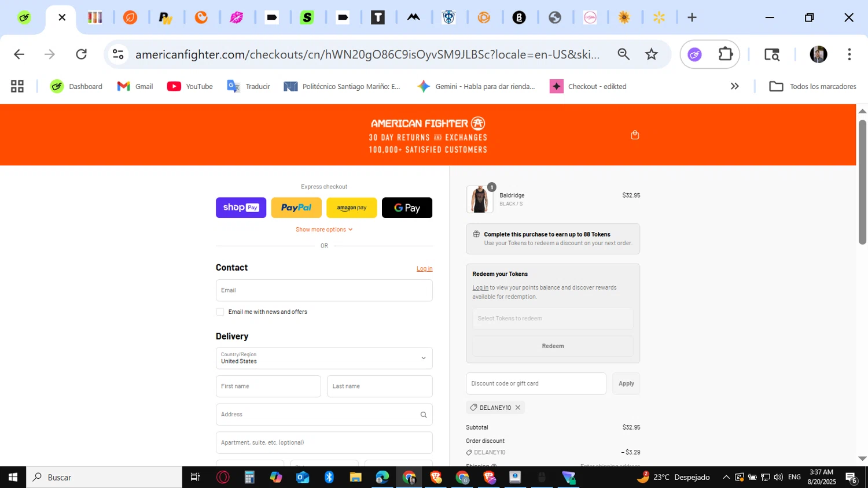Viewport: 868px width, 488px height.
Task: Pay with Google Pay express checkout
Action: click(407, 208)
